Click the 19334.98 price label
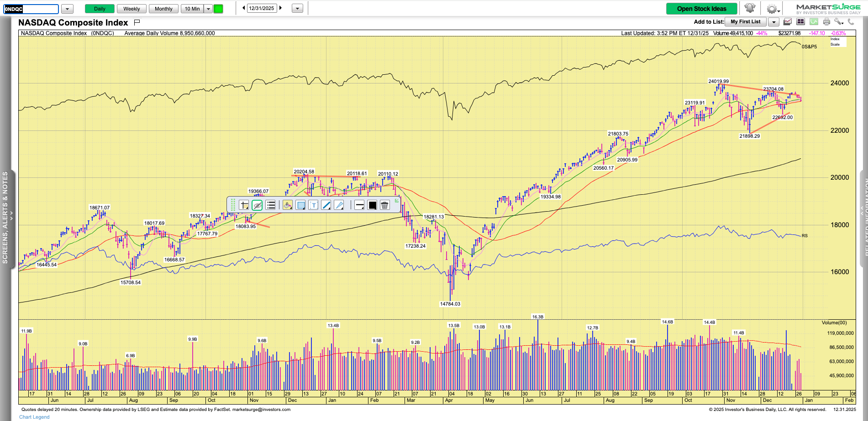 [x=551, y=197]
